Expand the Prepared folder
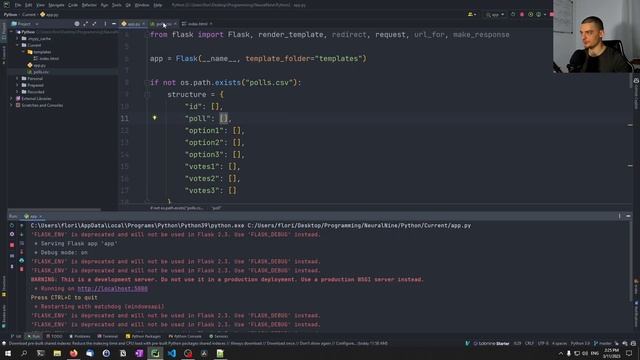This screenshot has height=360, width=640. click(18, 85)
